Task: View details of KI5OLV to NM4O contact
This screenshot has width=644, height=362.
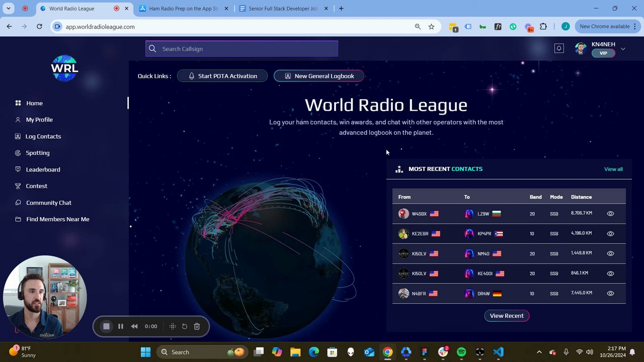Action: coord(610,253)
